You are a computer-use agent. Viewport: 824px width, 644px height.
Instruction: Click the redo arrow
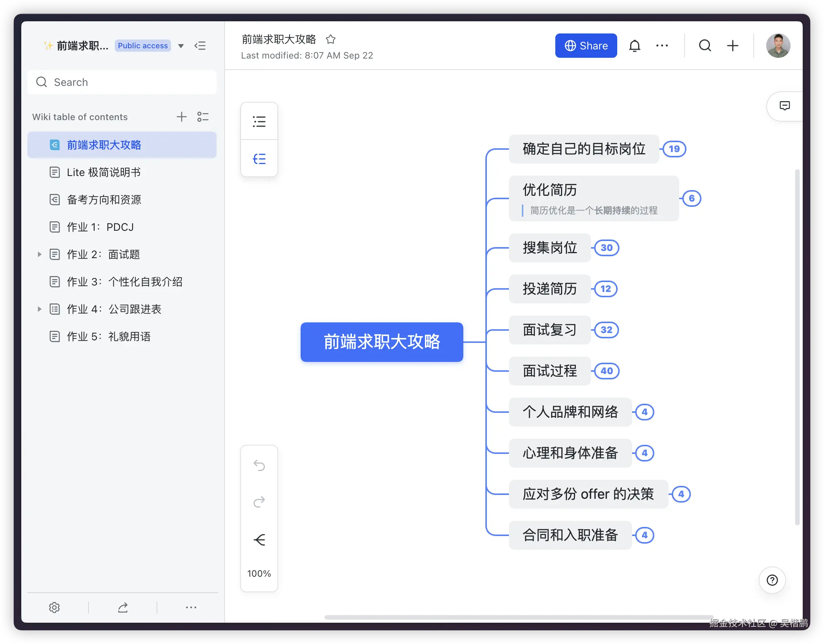259,502
